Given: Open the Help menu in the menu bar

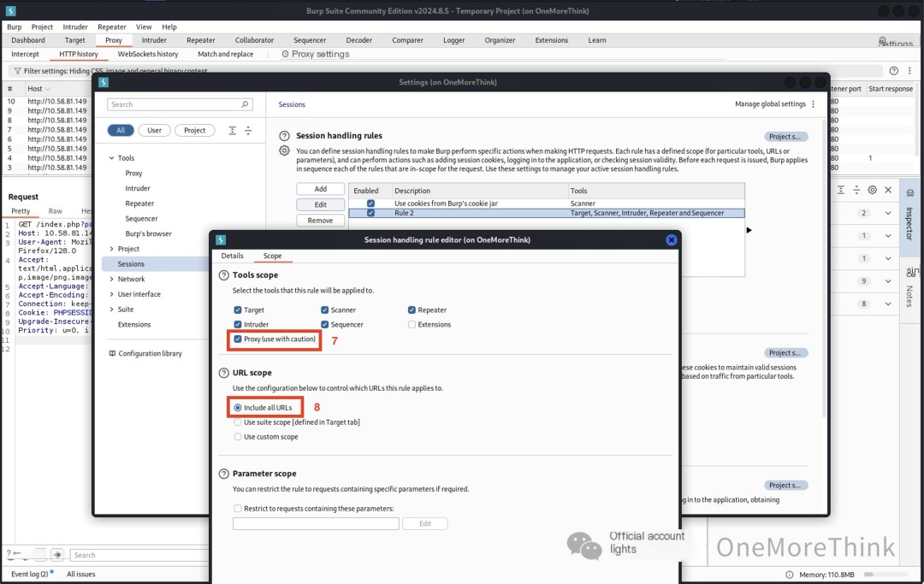Looking at the screenshot, I should click(x=169, y=27).
